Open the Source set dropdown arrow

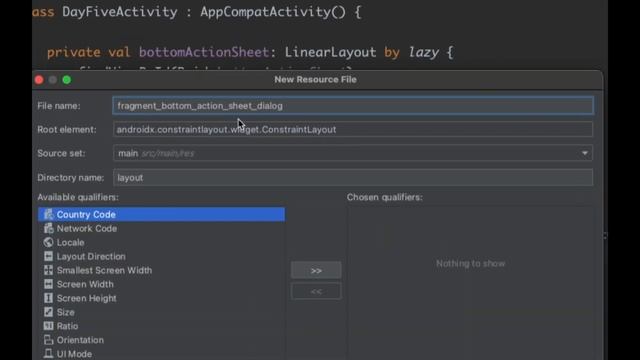pyautogui.click(x=584, y=153)
